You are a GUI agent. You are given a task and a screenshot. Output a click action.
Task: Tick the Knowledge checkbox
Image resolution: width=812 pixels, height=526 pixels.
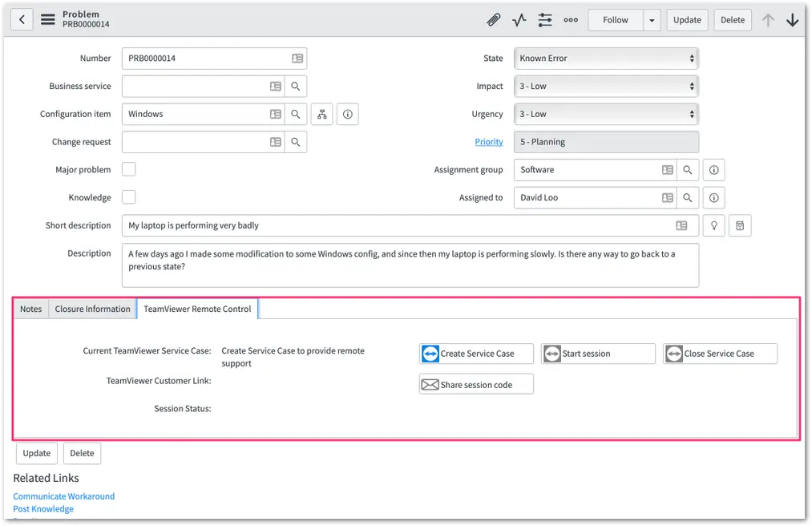(x=128, y=197)
